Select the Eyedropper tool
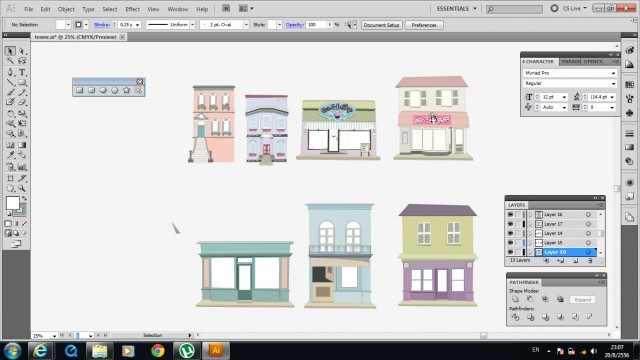Screen dimensions: 640x360 tap(10, 155)
